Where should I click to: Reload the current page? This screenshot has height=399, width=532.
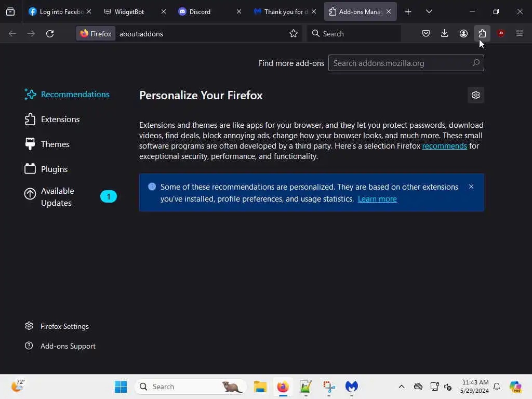coord(50,34)
